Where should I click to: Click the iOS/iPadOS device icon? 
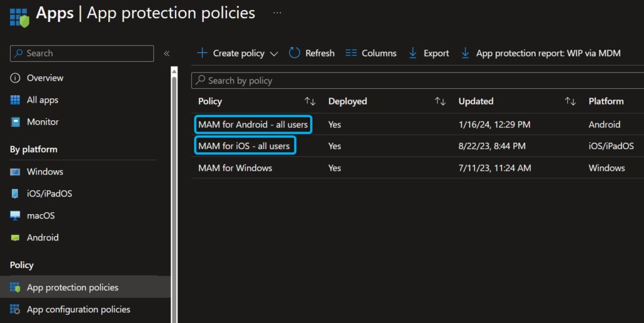(x=15, y=193)
